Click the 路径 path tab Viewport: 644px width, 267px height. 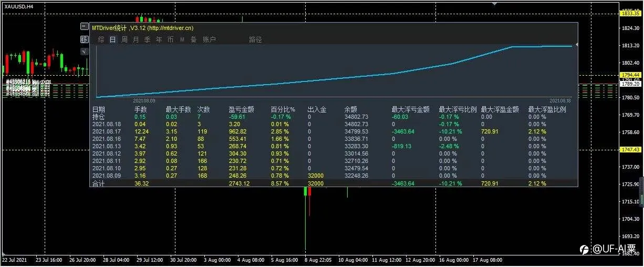[255, 39]
